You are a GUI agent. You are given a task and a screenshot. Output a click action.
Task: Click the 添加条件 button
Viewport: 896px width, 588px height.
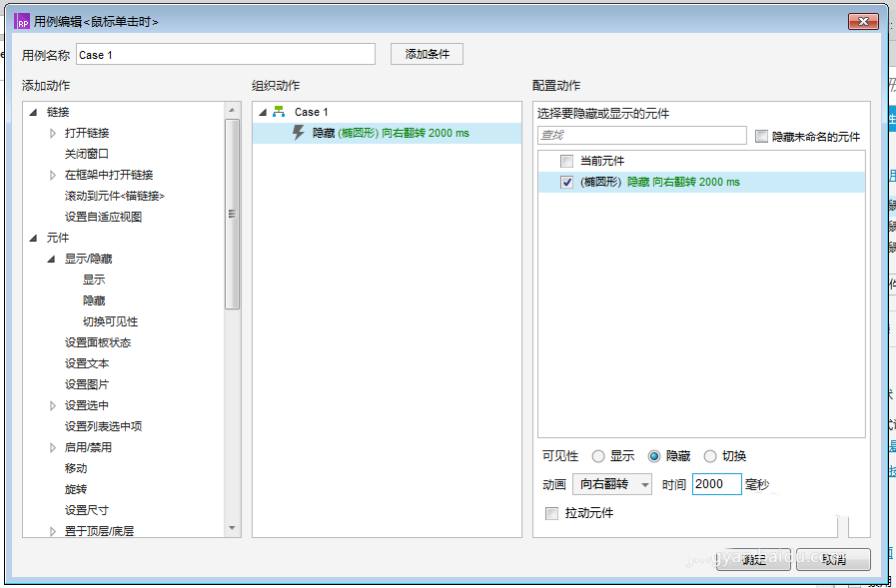(427, 53)
